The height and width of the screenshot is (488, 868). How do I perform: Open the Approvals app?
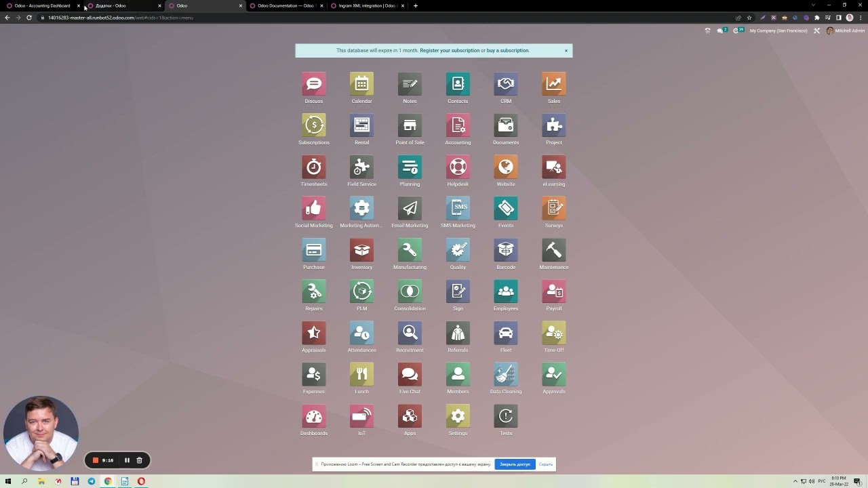click(x=554, y=374)
